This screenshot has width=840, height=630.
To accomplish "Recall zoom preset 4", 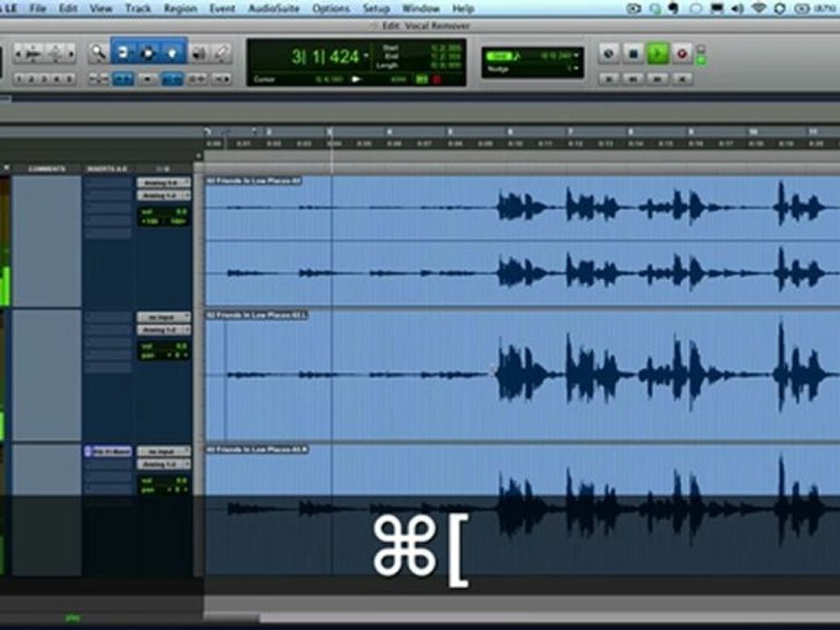I will [57, 80].
